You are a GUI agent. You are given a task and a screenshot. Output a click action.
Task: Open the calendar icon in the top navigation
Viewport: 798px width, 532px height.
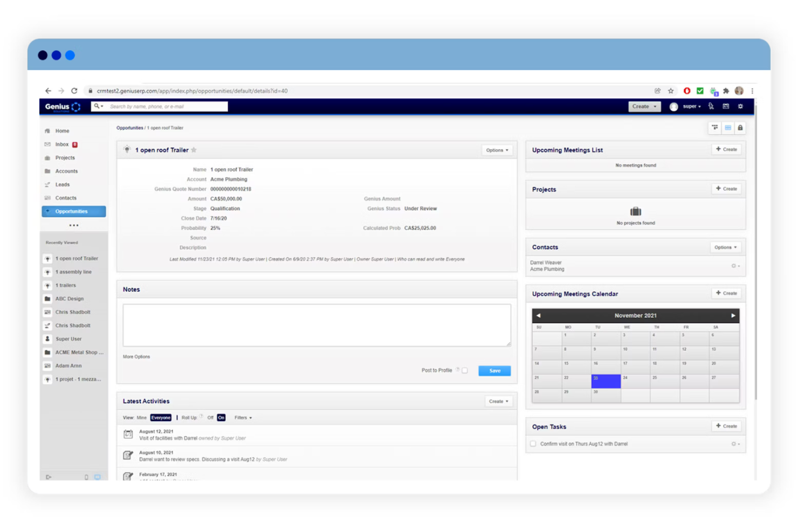726,106
